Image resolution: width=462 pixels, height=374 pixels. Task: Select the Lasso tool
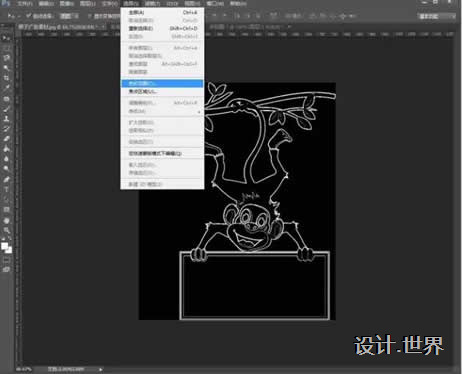coord(6,58)
